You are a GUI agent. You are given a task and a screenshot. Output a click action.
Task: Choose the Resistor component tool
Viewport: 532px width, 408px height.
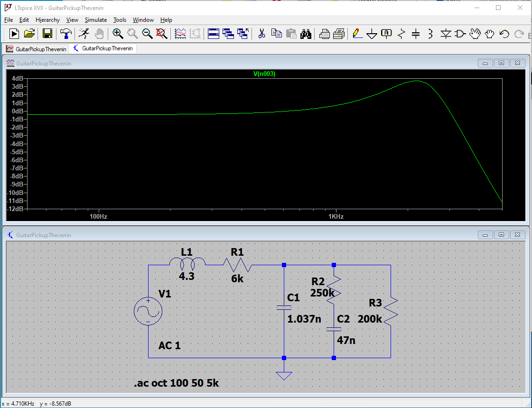click(401, 34)
